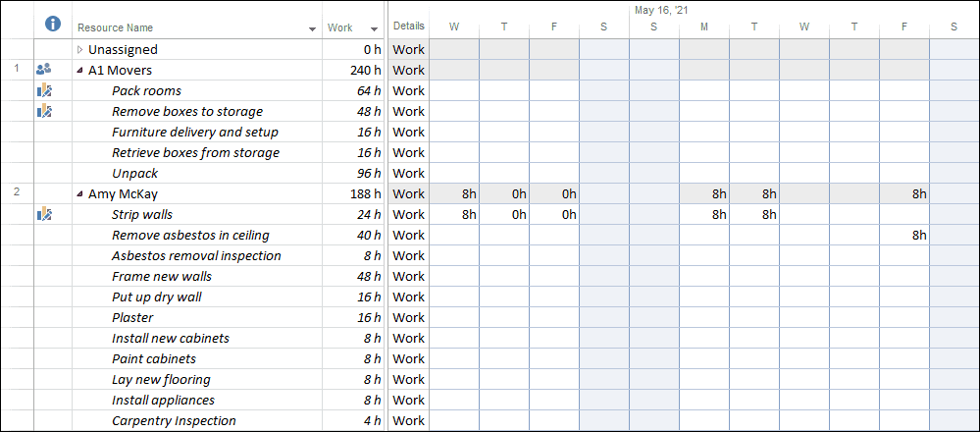Click the indicator icon beside Strip walls
980x432 pixels.
[x=44, y=214]
